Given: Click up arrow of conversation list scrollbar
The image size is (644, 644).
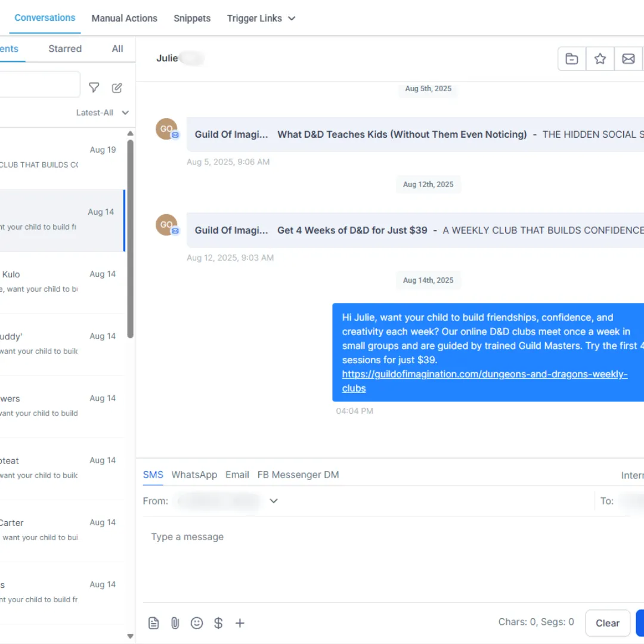Looking at the screenshot, I should tap(130, 134).
